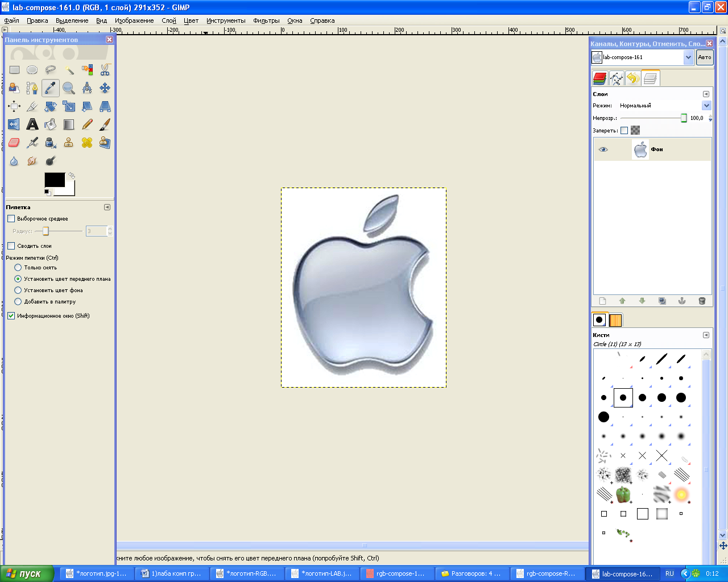Select the Flip tool

tap(14, 124)
